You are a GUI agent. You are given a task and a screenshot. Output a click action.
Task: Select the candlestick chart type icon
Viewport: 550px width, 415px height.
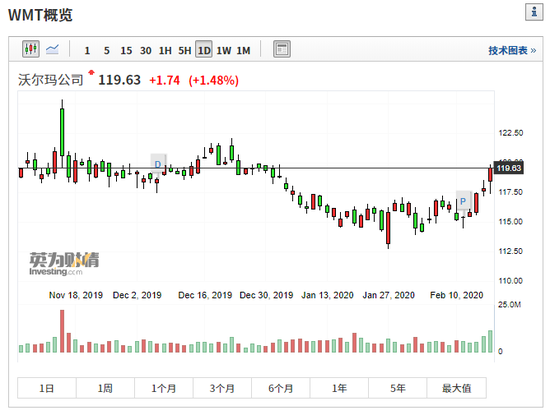point(31,49)
